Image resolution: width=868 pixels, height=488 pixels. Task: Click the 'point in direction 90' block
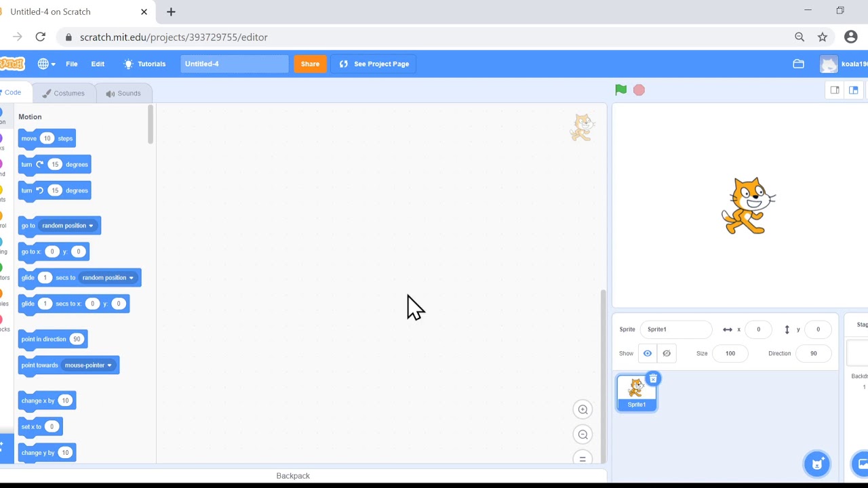(53, 339)
